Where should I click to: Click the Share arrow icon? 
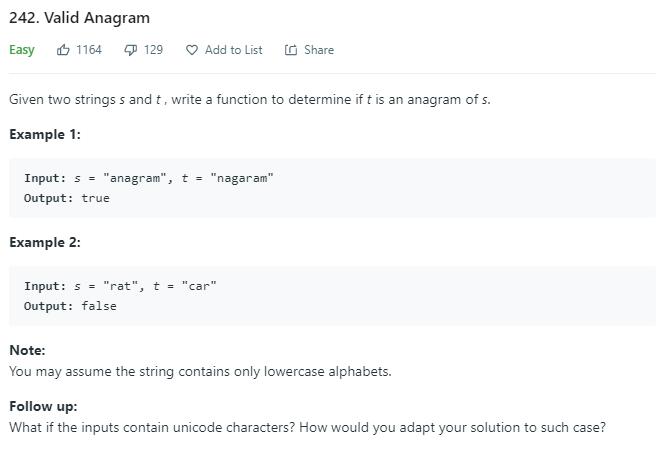(291, 50)
